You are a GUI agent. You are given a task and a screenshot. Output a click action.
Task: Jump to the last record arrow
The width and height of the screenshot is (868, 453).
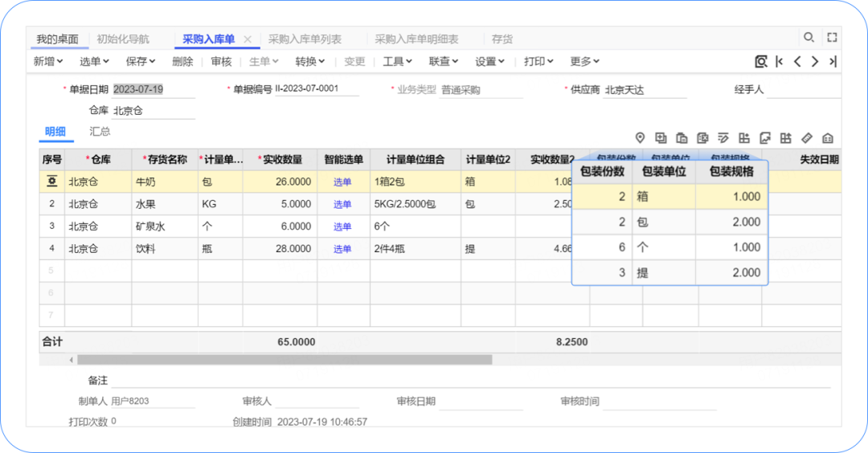pos(833,62)
